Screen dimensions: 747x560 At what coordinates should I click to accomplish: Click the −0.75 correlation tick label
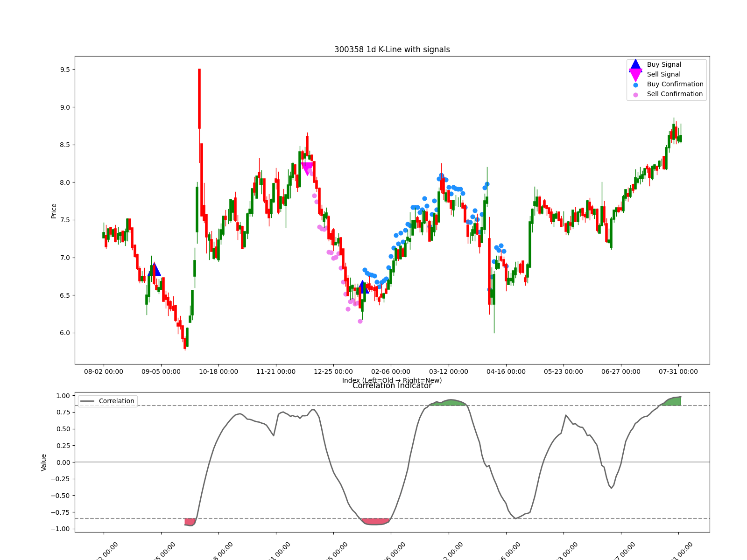61,512
